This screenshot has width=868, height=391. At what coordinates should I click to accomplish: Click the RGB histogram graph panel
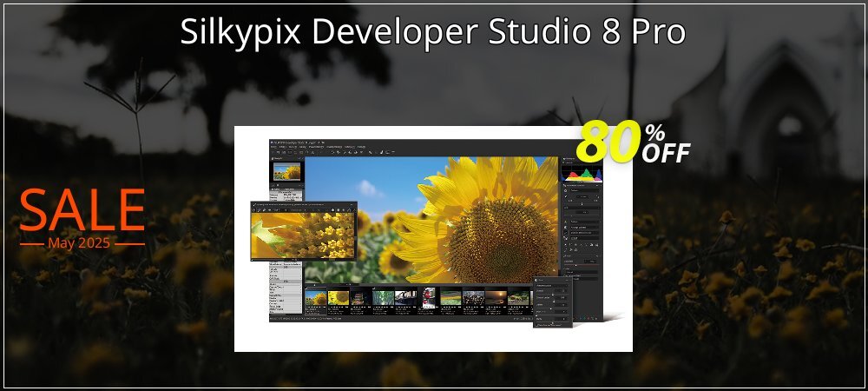582,174
